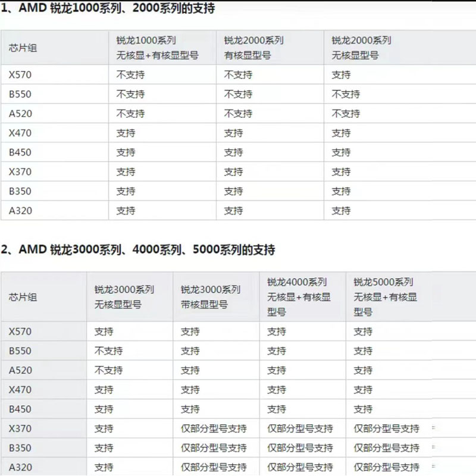
Task: Click B550 "支持" cell under 锐龙4000系列
Action: [277, 351]
